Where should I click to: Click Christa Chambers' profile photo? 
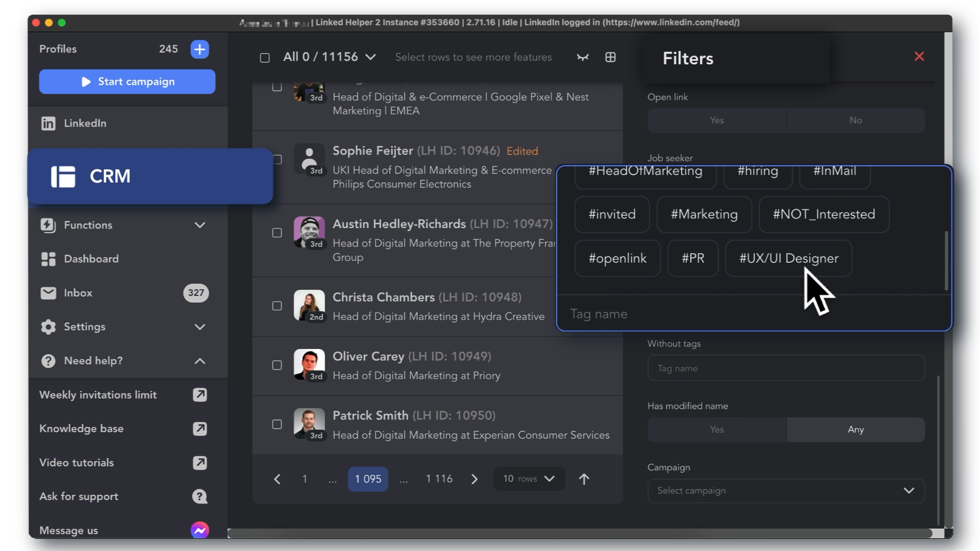coord(309,305)
